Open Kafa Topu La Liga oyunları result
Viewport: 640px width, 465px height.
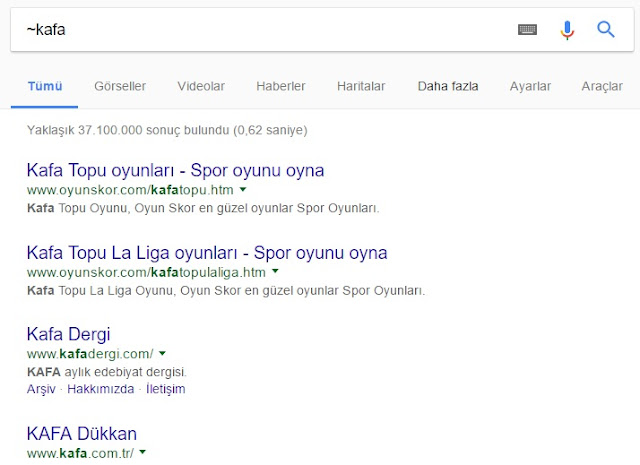[x=207, y=253]
